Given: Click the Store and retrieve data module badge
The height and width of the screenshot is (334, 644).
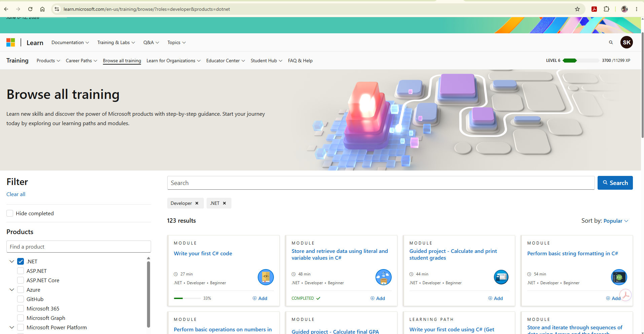Looking at the screenshot, I should click(x=384, y=277).
